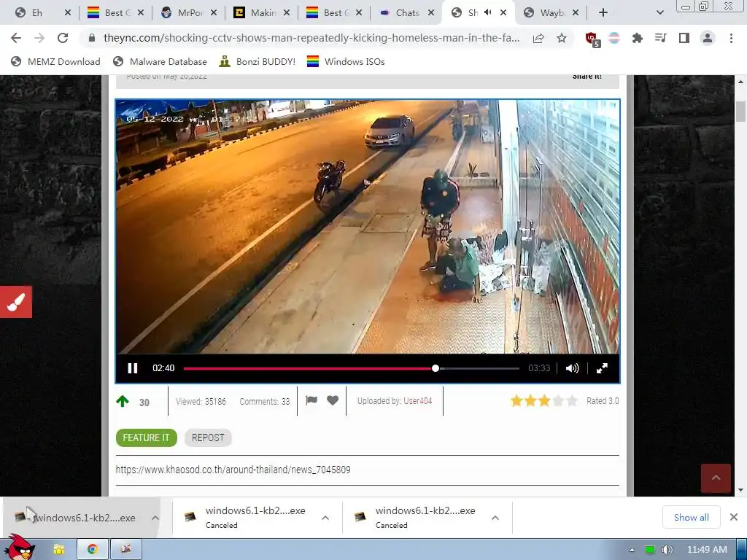Open the red paintbrush side widget

click(x=16, y=301)
